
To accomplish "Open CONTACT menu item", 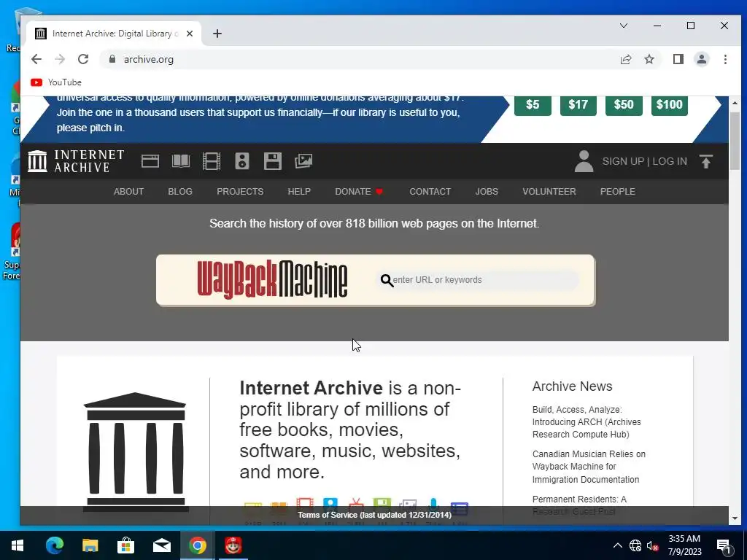I will click(430, 192).
